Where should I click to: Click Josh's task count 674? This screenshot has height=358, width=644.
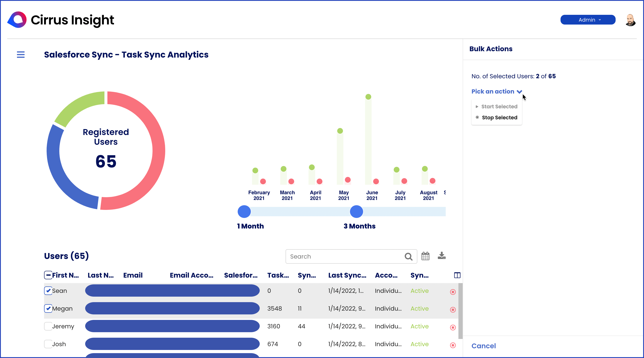click(272, 344)
